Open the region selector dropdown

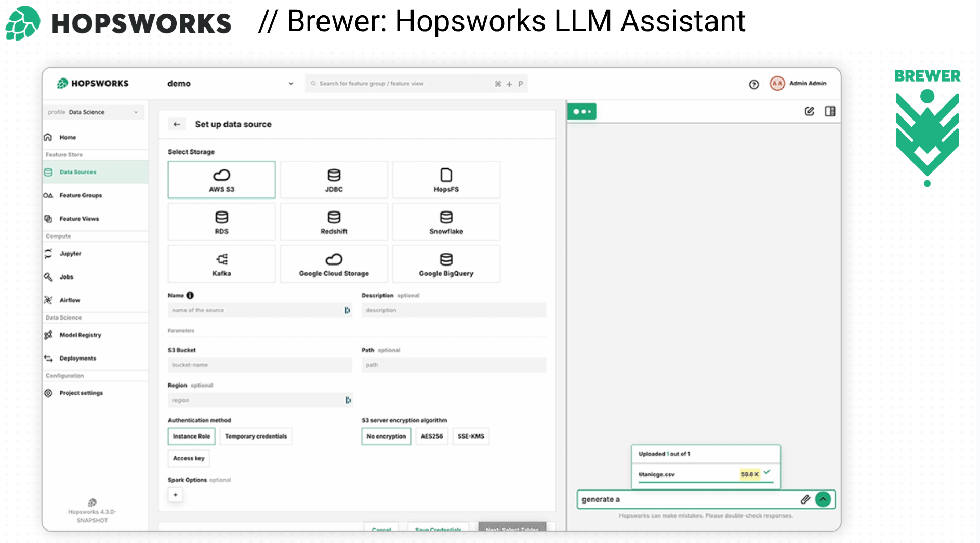[x=348, y=400]
